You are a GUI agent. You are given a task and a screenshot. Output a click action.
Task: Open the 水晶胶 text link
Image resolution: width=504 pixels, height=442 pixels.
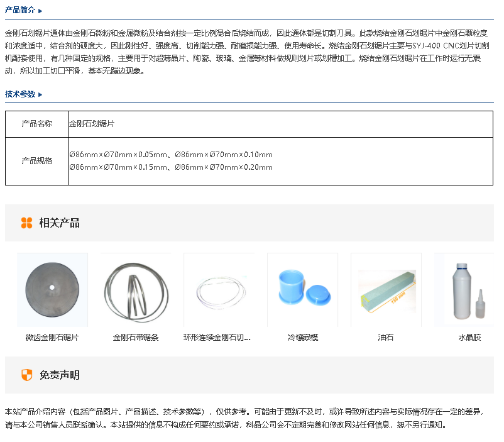tap(469, 338)
